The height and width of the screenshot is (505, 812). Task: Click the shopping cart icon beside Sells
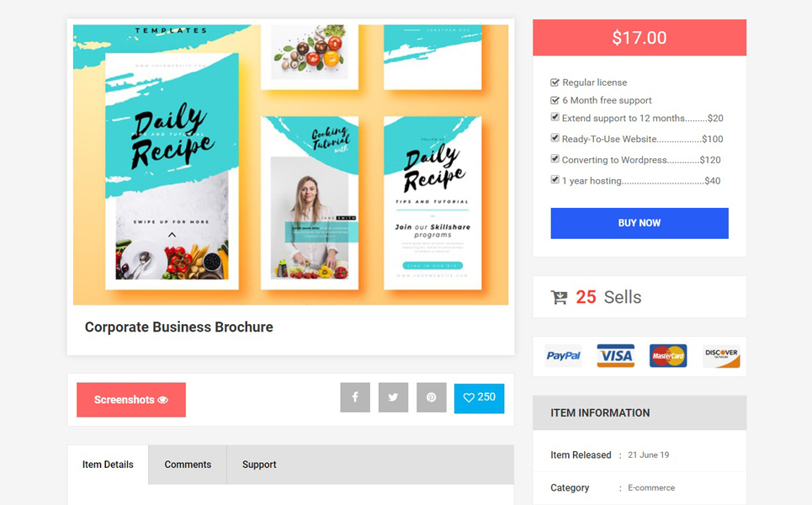pyautogui.click(x=559, y=297)
